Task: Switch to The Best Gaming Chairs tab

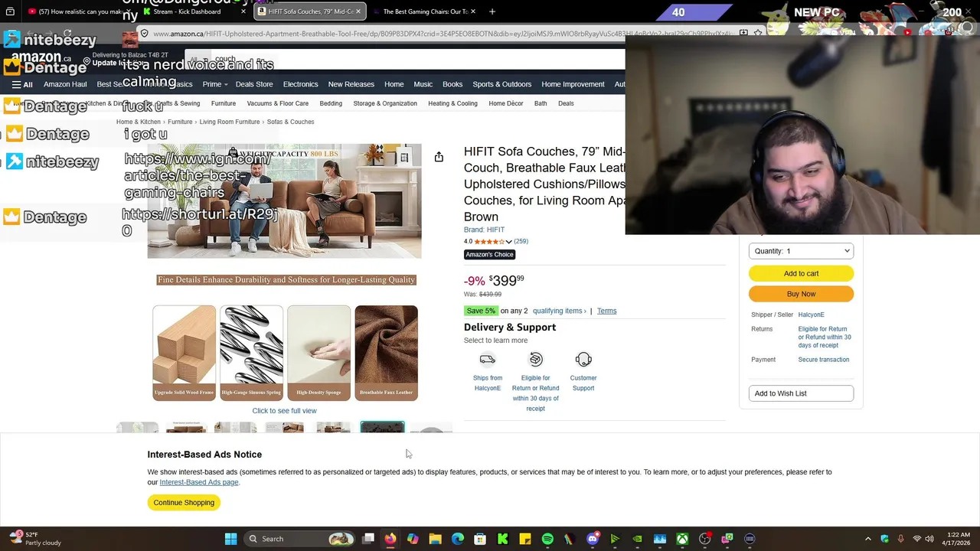Action: tap(425, 11)
